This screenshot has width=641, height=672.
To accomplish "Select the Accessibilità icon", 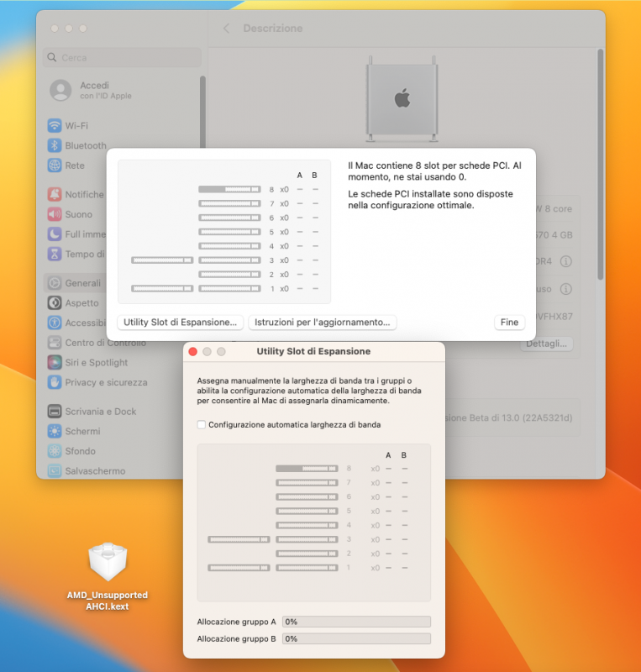I will tap(55, 323).
